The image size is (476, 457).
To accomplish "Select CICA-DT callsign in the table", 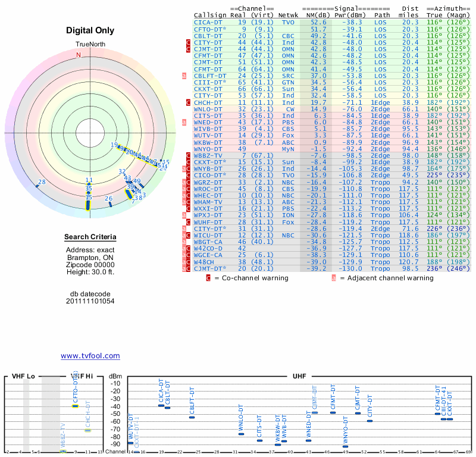I will pos(208,23).
